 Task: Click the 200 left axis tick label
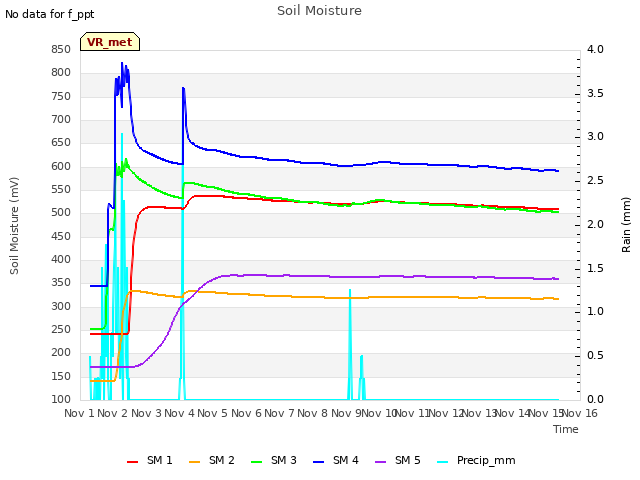(61, 353)
